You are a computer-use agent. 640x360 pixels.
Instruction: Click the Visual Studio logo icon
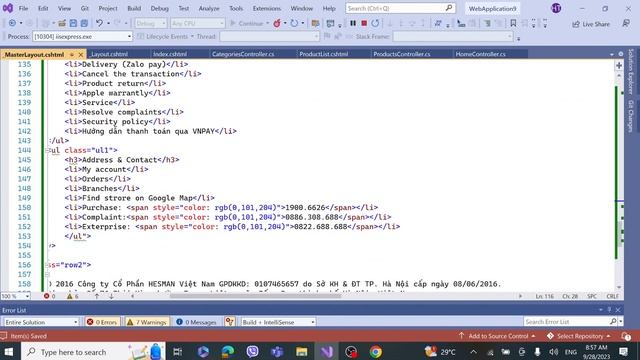[x=7, y=8]
